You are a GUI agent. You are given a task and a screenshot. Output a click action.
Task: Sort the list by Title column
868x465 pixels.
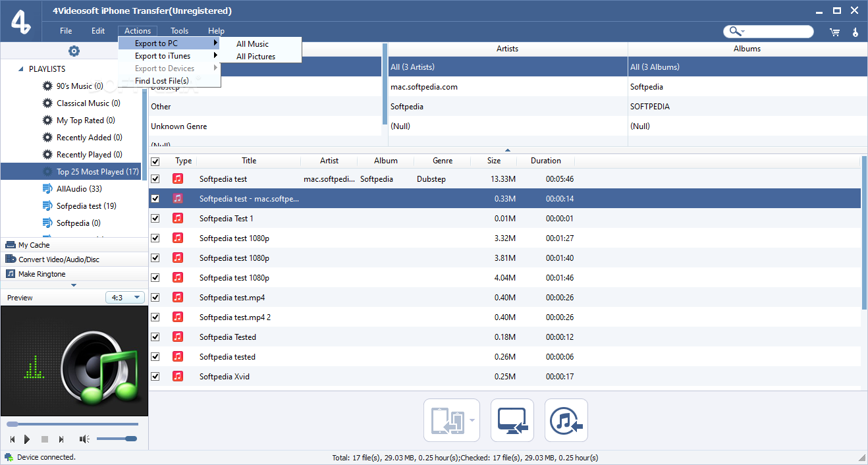[x=249, y=161]
